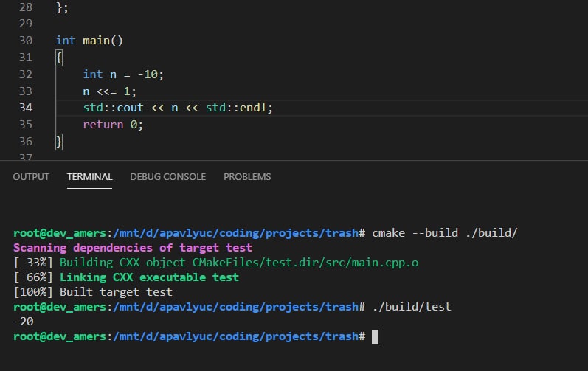588x371 pixels.
Task: Place cursor on 'n <<= 1;' statement
Action: coord(109,91)
